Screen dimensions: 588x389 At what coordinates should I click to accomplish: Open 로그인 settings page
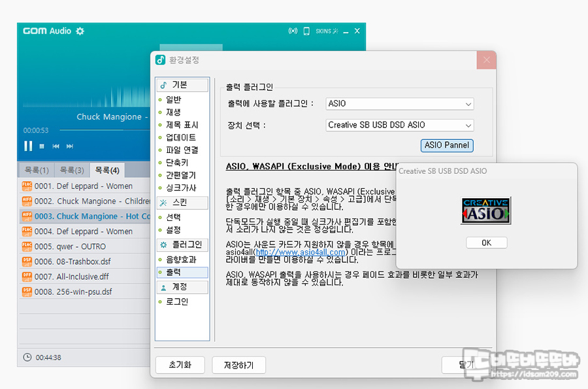pos(177,301)
